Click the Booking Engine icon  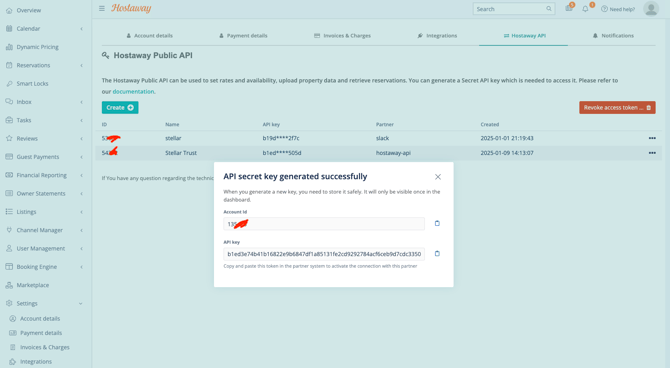[9, 267]
